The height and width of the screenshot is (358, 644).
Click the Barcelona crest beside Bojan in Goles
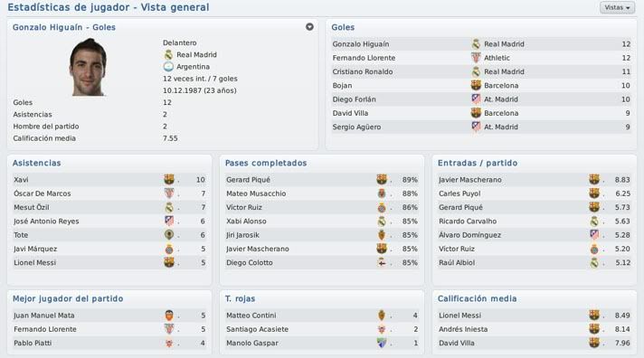point(476,85)
